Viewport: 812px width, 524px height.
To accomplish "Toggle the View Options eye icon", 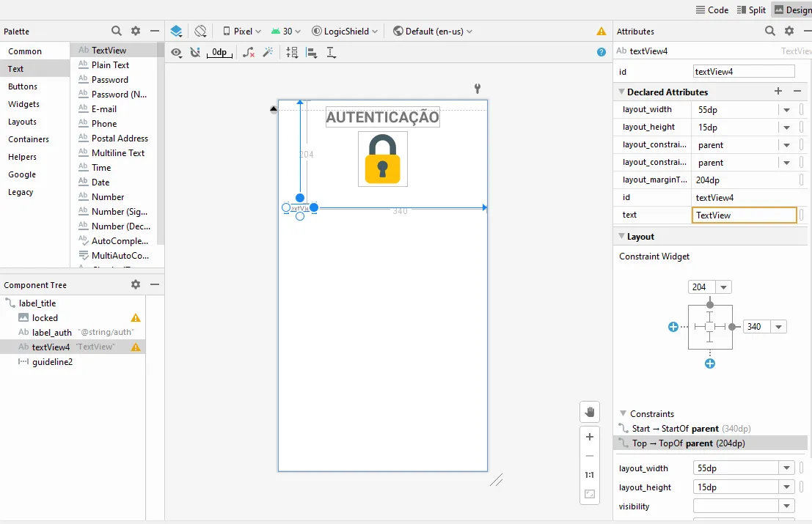I will (176, 52).
